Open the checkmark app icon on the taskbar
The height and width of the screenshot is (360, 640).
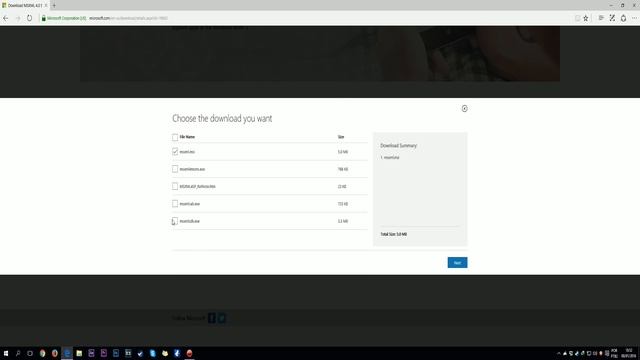tap(140, 353)
